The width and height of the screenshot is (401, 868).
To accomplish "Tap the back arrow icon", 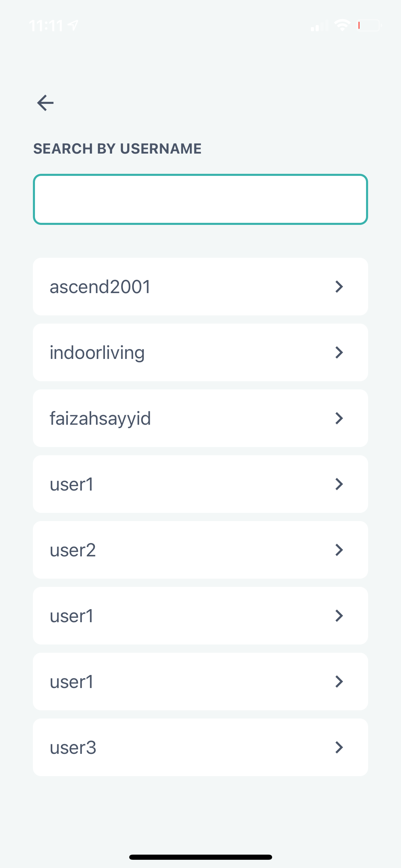I will 45,103.
